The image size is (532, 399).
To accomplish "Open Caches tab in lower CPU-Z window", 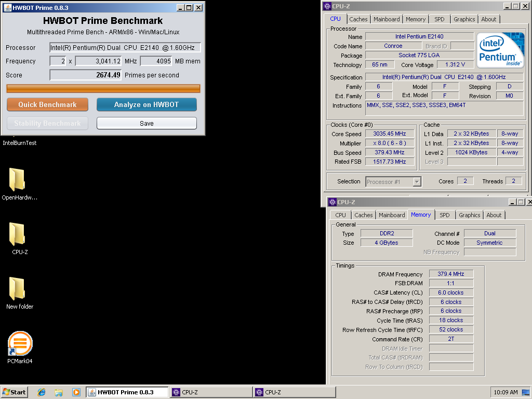I will point(363,215).
